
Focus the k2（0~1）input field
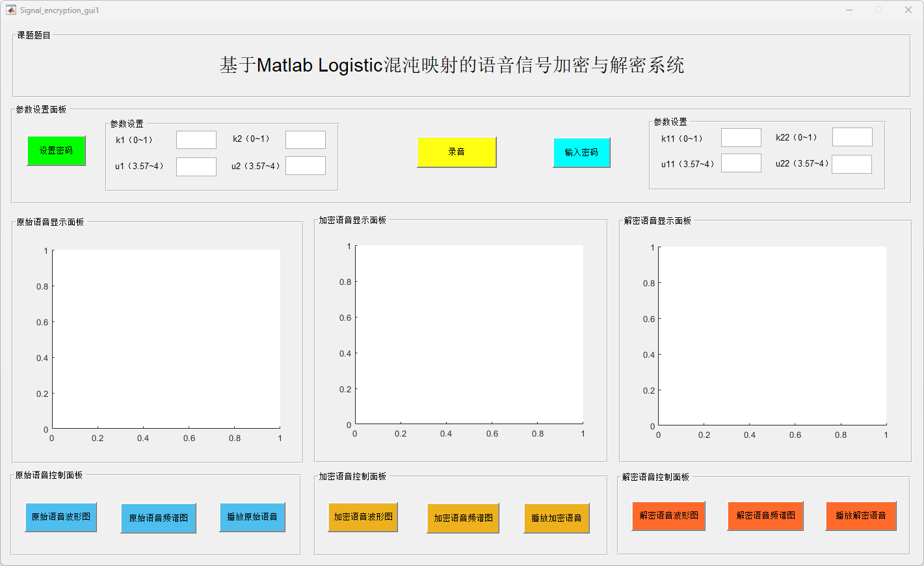(306, 140)
